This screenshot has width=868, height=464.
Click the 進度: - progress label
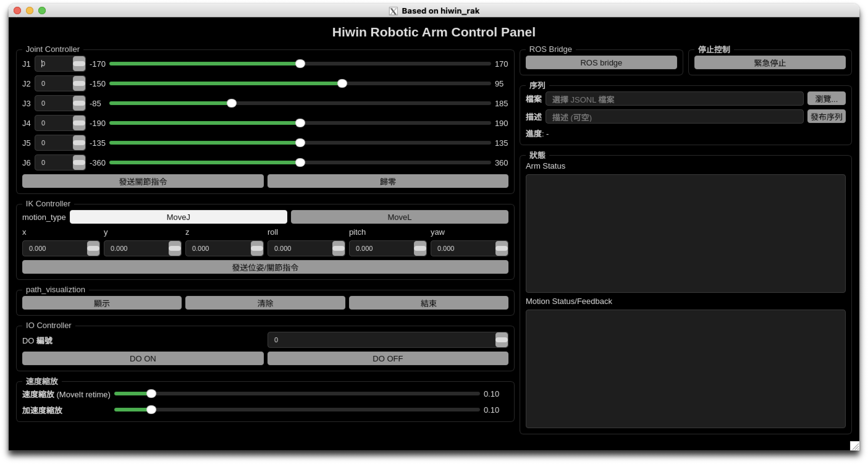pyautogui.click(x=537, y=134)
